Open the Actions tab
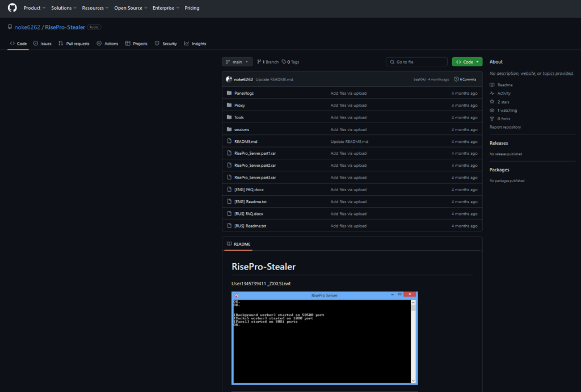 (x=107, y=43)
